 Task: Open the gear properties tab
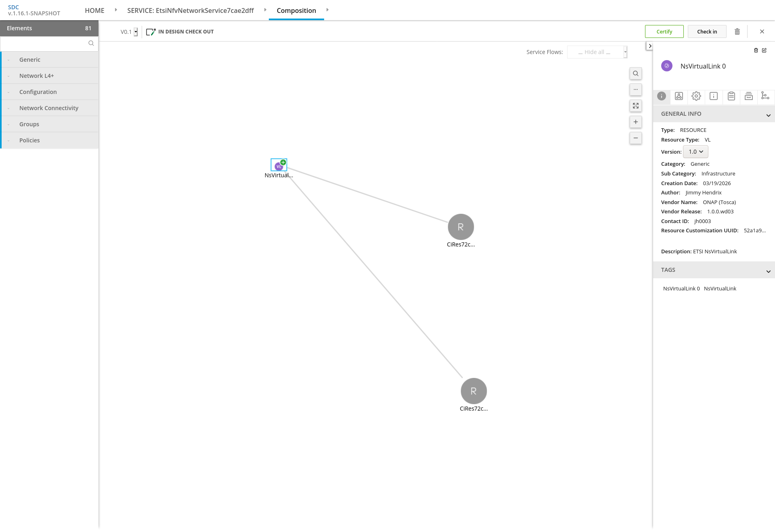point(696,96)
